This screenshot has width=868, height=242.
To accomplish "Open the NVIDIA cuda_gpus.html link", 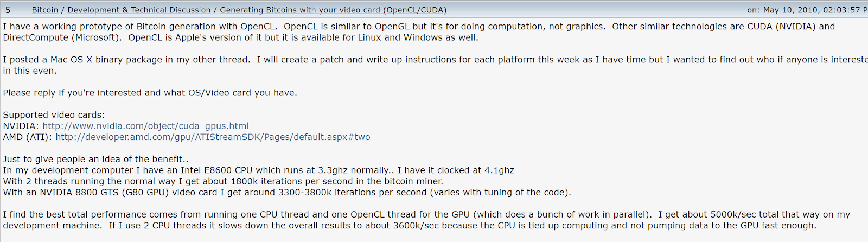I will [145, 126].
